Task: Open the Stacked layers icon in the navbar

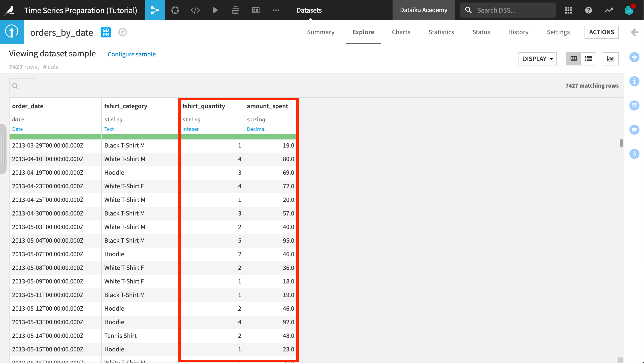Action: pyautogui.click(x=235, y=10)
